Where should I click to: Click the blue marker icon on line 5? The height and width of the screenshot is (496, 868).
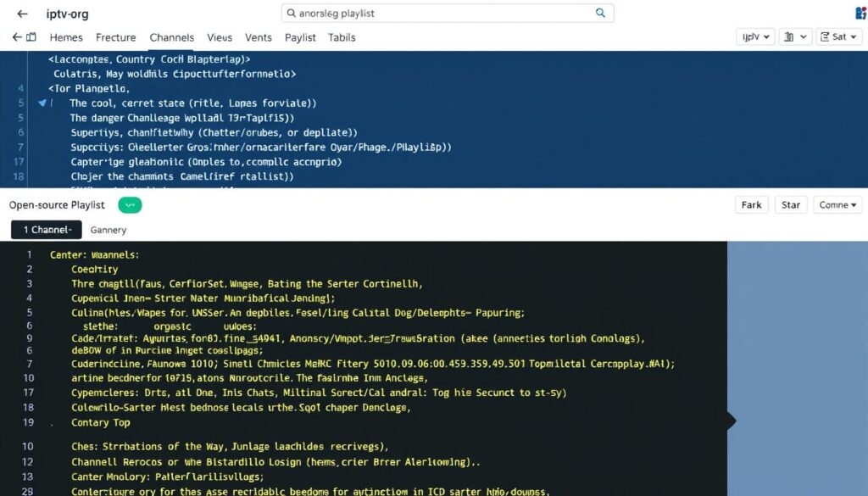(x=42, y=103)
